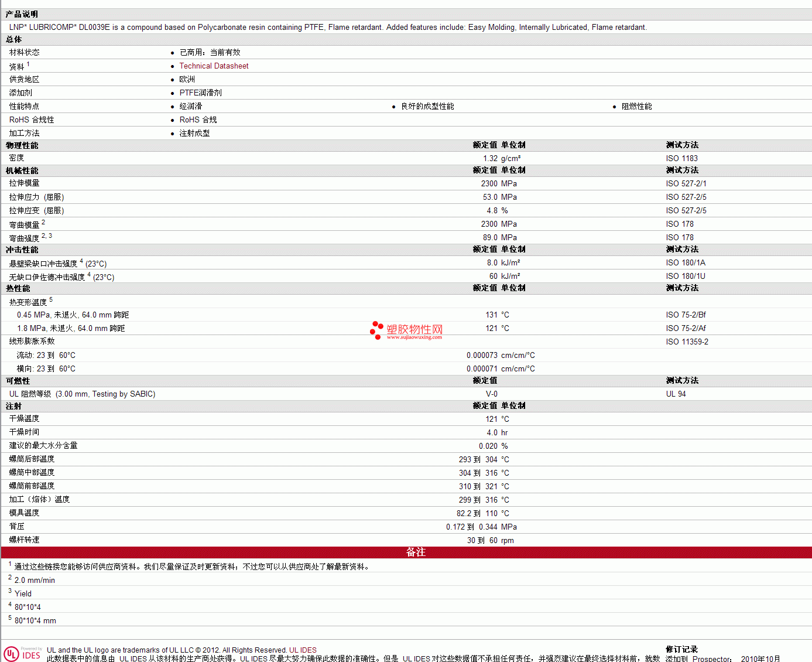This screenshot has width=812, height=662.
Task: Select the 4.0 hr drying time value
Action: click(498, 433)
